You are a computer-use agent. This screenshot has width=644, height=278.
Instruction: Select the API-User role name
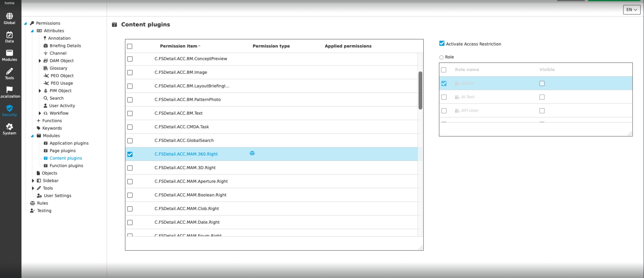[x=470, y=111]
